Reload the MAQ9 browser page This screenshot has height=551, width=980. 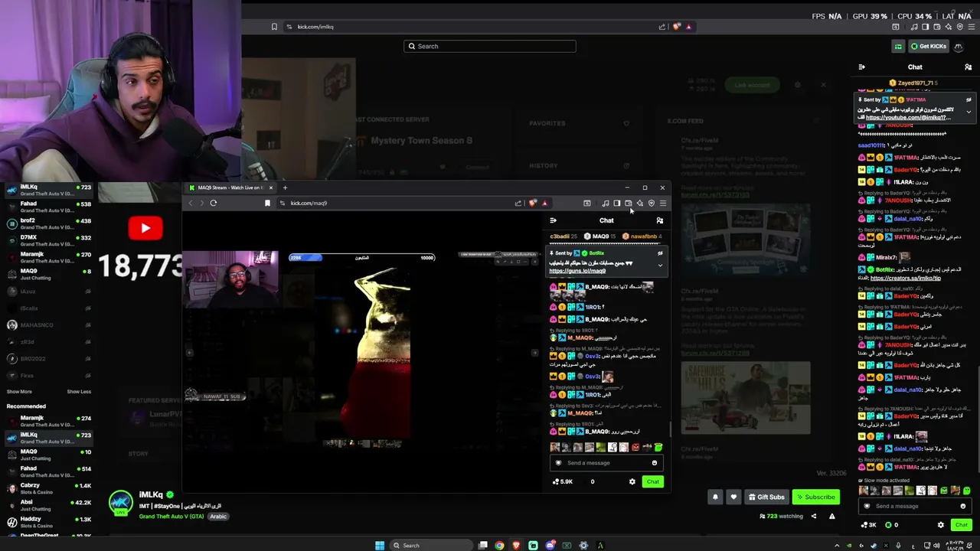214,203
